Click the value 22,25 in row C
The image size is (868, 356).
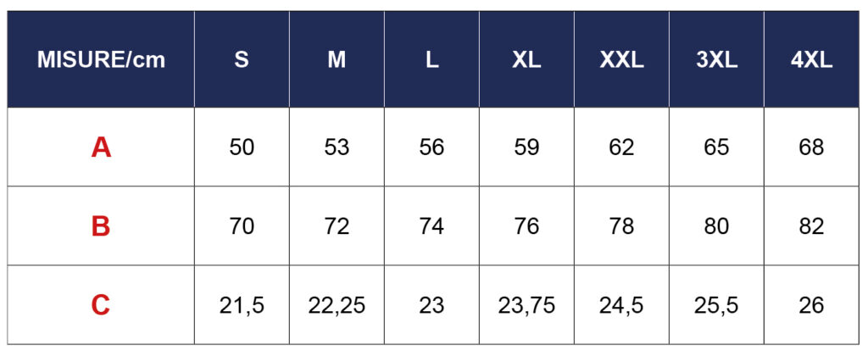click(x=337, y=305)
